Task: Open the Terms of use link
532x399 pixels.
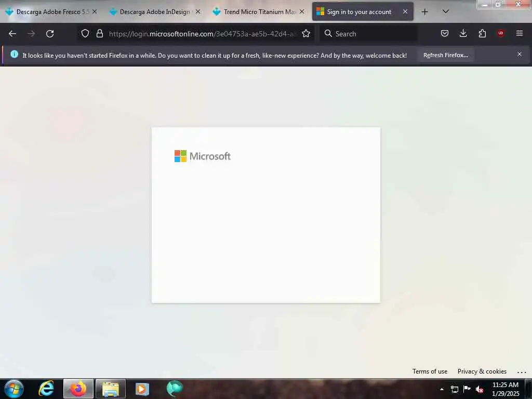Action: (430, 371)
